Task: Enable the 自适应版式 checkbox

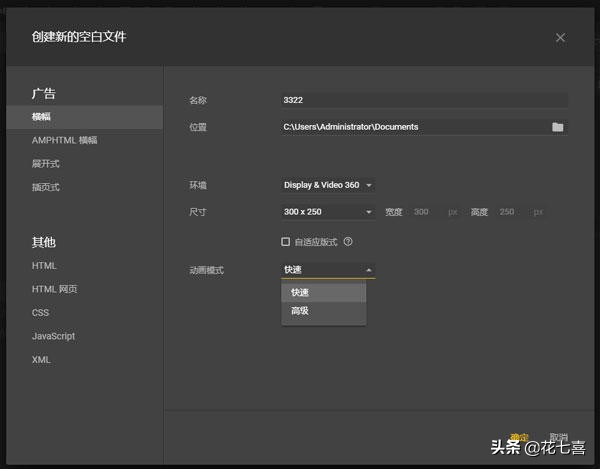Action: [286, 242]
